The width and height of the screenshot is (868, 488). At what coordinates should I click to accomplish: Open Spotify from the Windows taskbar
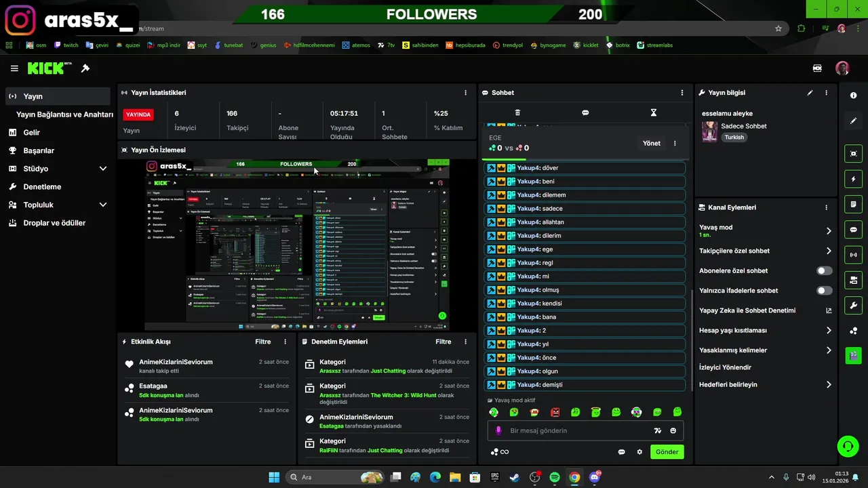[555, 477]
